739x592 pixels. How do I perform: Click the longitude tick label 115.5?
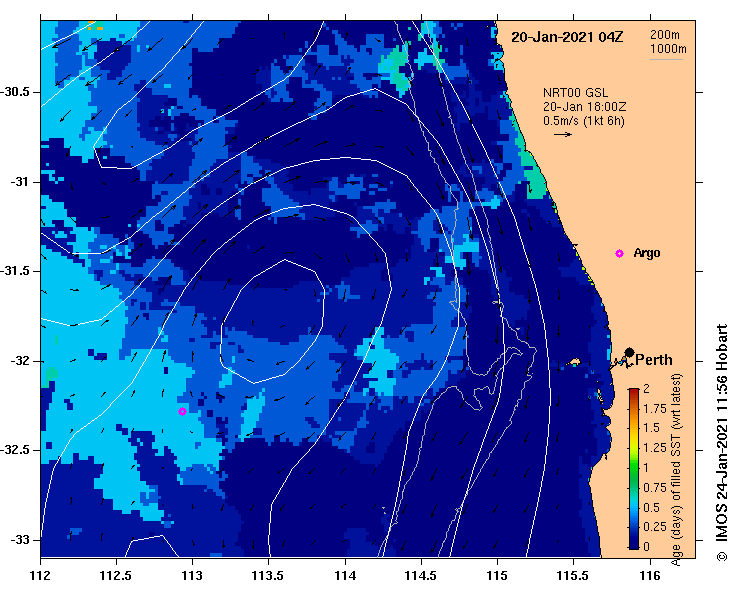pos(573,576)
